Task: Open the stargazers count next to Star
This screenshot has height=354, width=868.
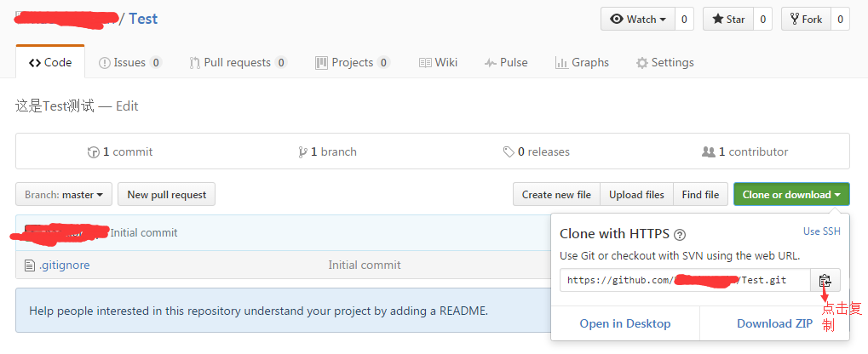Action: [763, 20]
